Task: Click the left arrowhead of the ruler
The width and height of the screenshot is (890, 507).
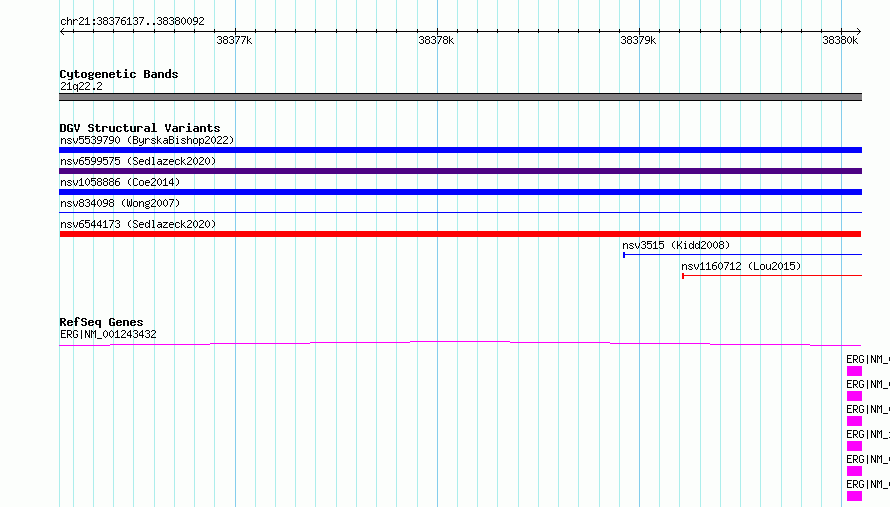Action: tap(62, 31)
